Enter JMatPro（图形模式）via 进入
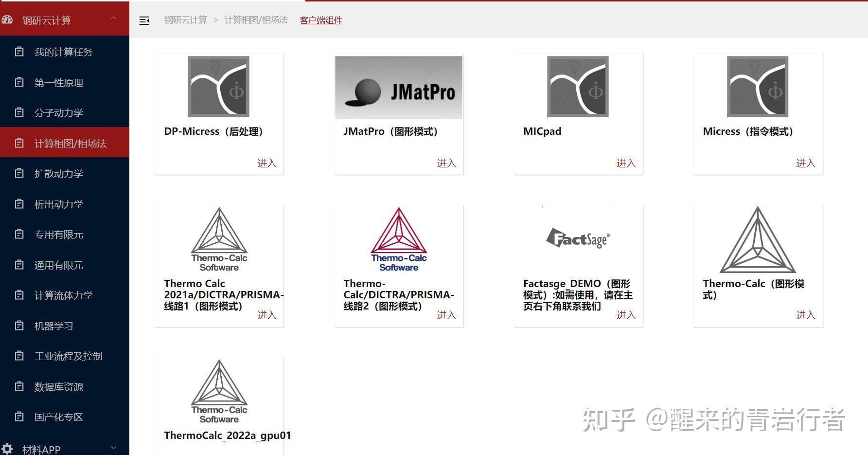The width and height of the screenshot is (868, 455). click(446, 163)
